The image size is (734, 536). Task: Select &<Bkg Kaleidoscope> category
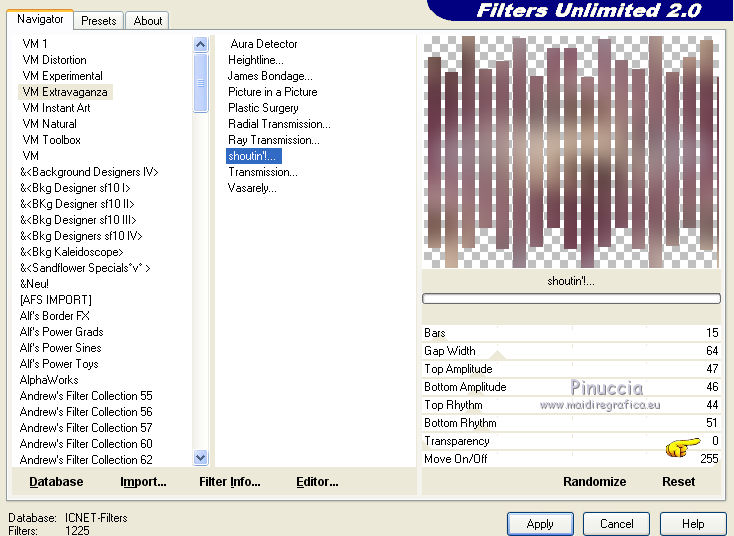71,252
